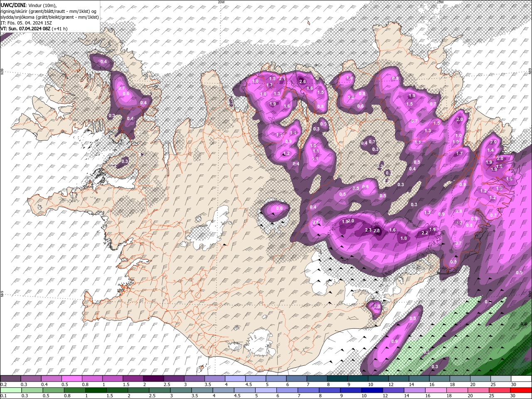Click upper legend pale grey swatch between 25 and 30
This screenshot has height=399, width=532.
(x=500, y=379)
